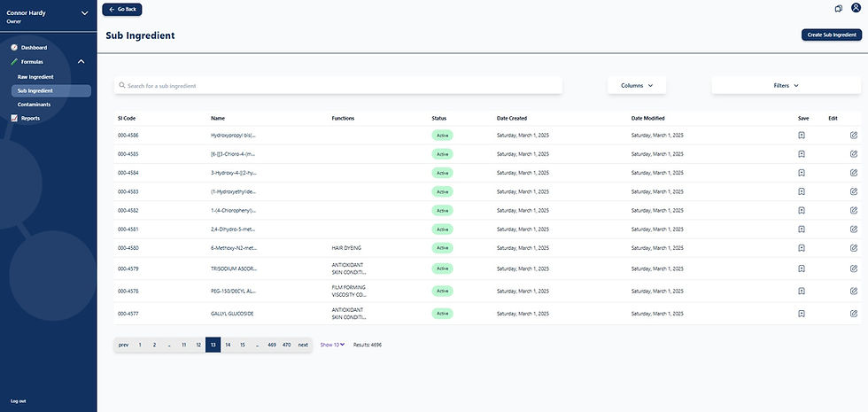Open the Filters dropdown
The width and height of the screenshot is (868, 412).
click(x=787, y=85)
